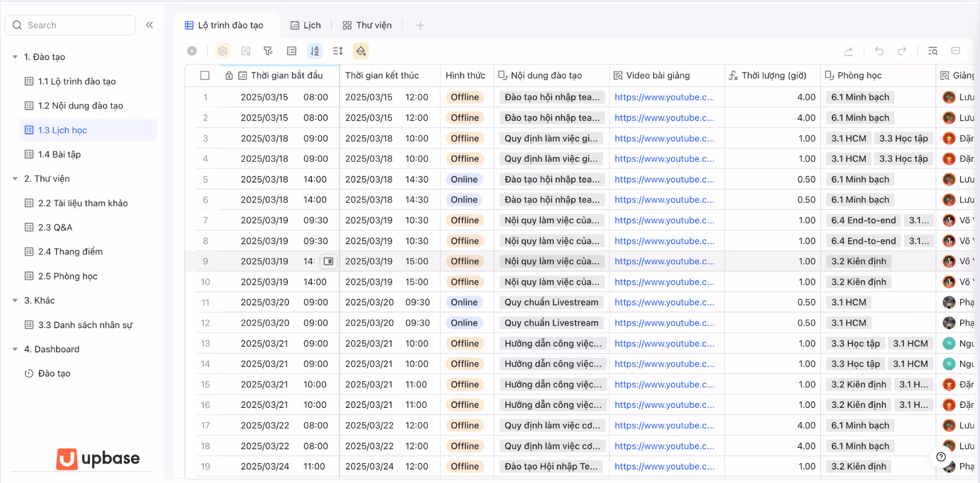Switch to the Lịch view tab

tap(306, 25)
